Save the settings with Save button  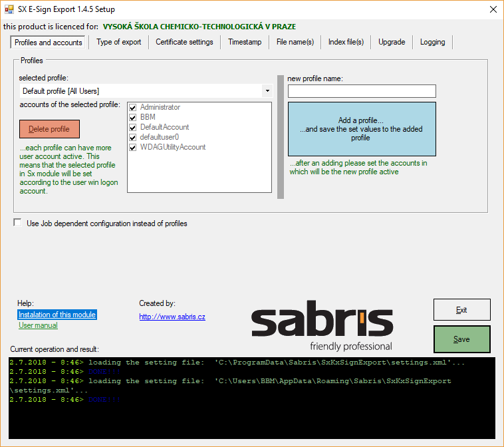tap(462, 339)
